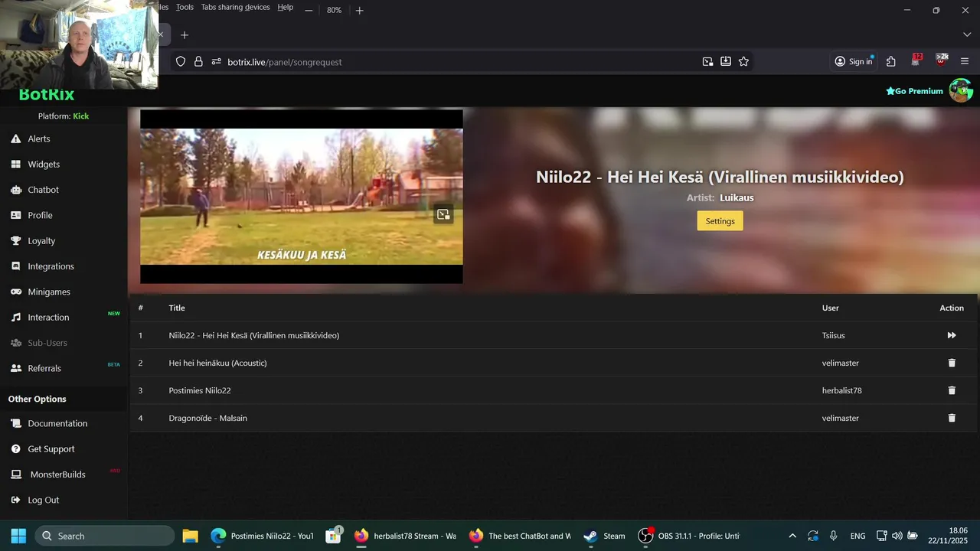Expand the list all tabs dropdown arrow
980x551 pixels.
966,35
